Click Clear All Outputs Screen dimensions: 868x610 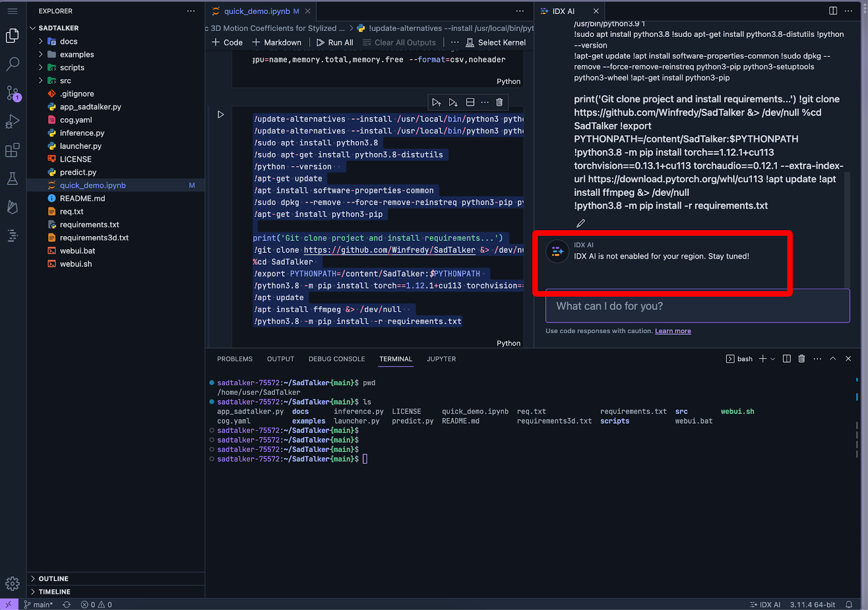[399, 42]
